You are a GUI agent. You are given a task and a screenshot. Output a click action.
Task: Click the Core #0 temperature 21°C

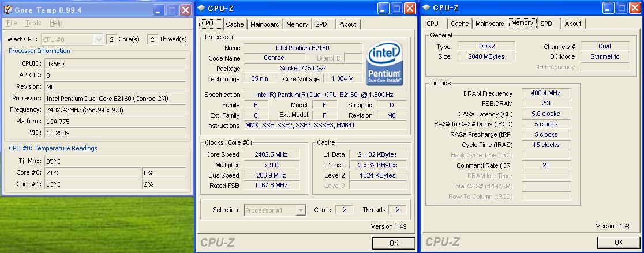[92, 173]
